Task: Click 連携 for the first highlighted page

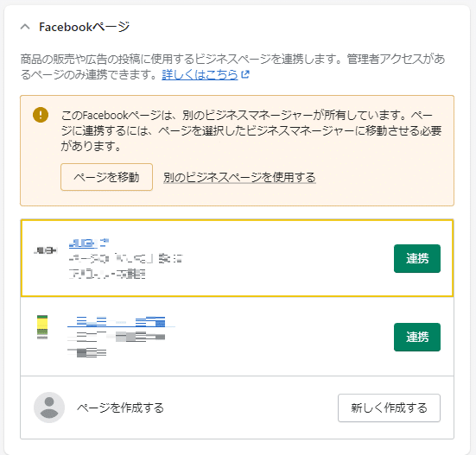Action: [x=417, y=258]
